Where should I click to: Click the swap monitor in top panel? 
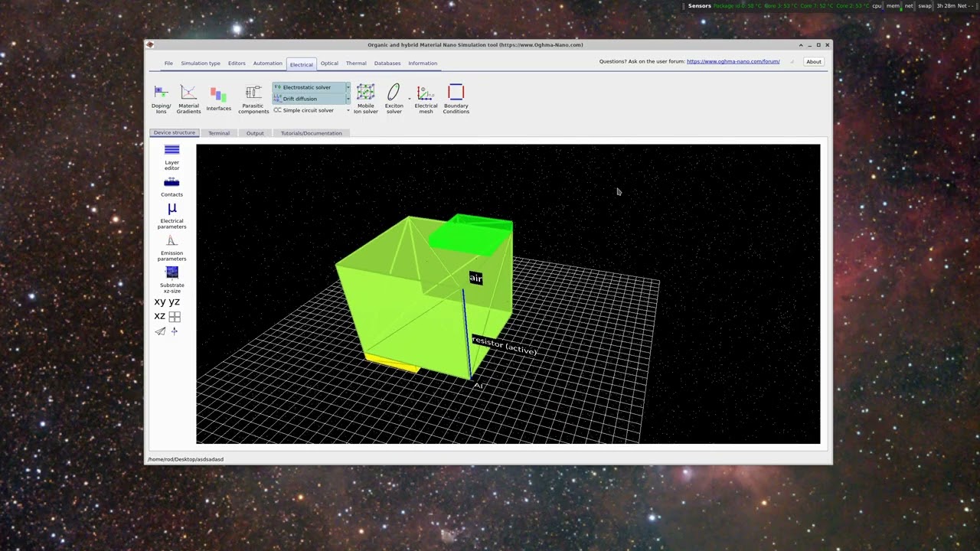point(925,5)
